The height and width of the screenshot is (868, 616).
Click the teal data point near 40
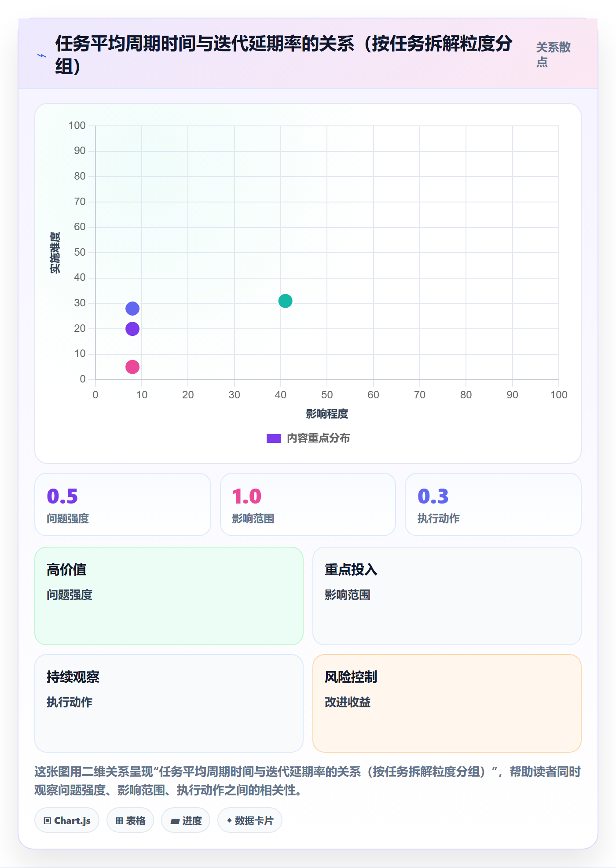[285, 301]
